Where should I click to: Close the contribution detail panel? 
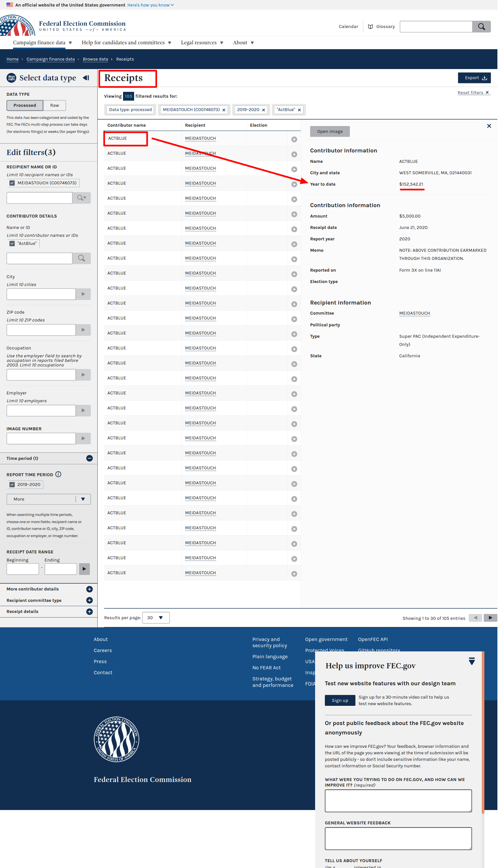pos(489,126)
